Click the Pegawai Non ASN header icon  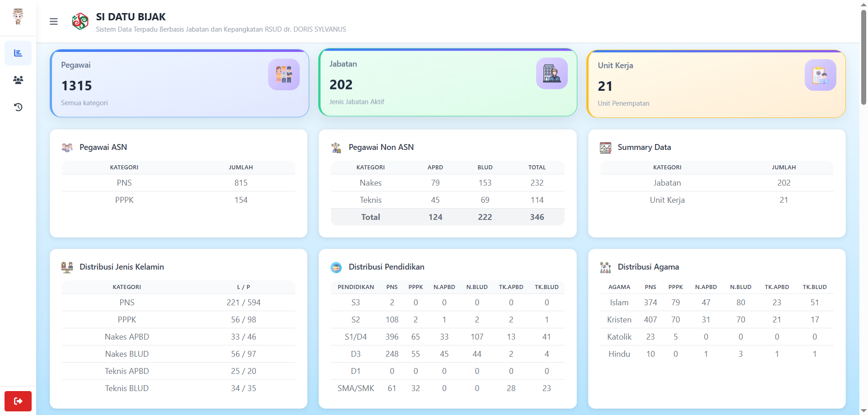(336, 147)
